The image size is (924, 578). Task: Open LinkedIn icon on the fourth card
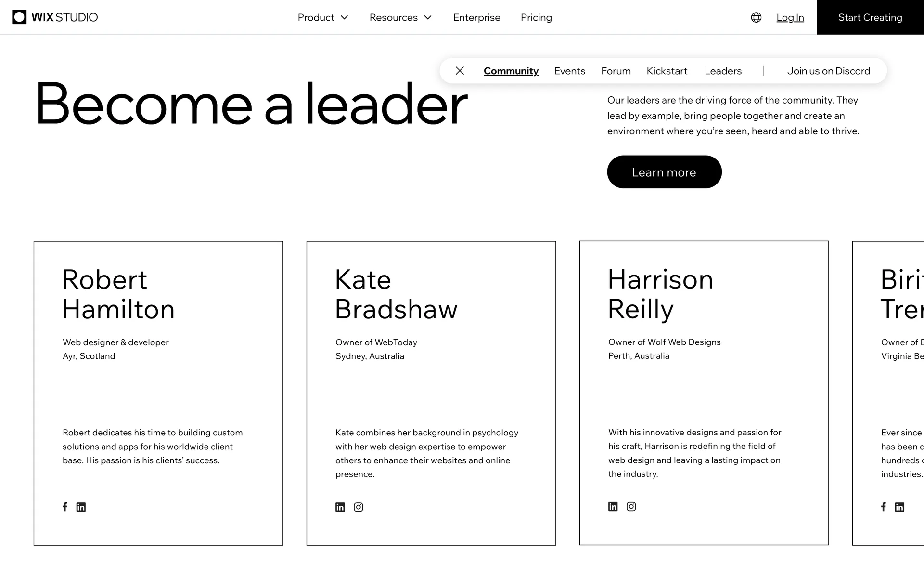(x=899, y=507)
